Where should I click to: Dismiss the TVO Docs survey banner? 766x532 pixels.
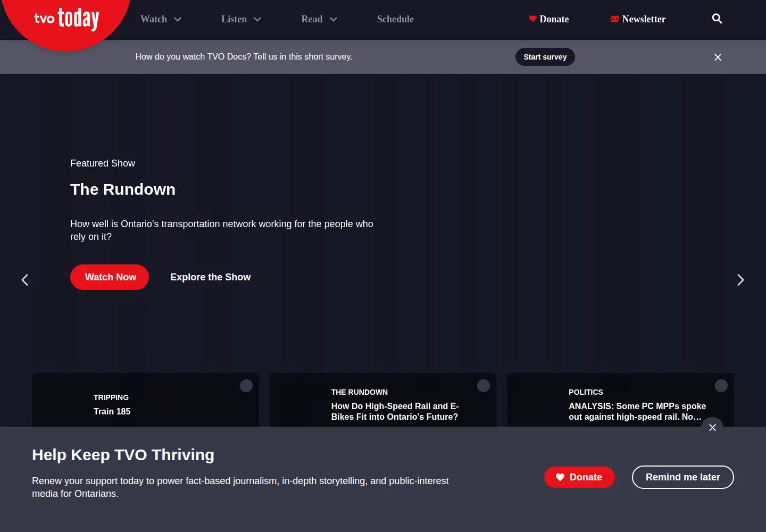coord(718,57)
